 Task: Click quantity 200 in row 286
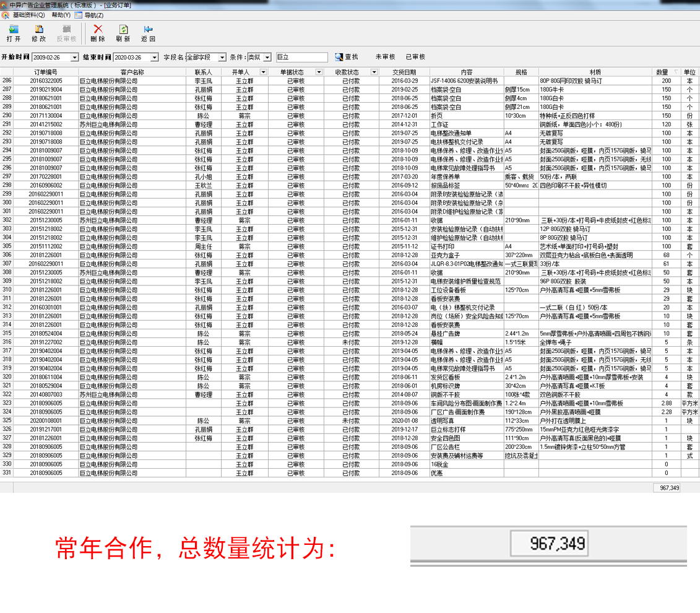pos(666,81)
